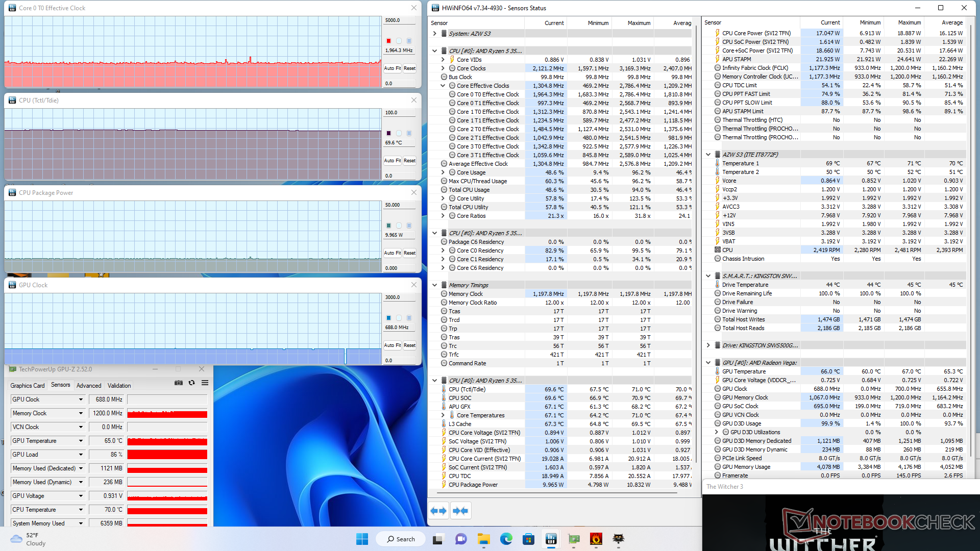980x551 pixels.
Task: Click Reset in GPU Clock graph window
Action: tap(409, 345)
